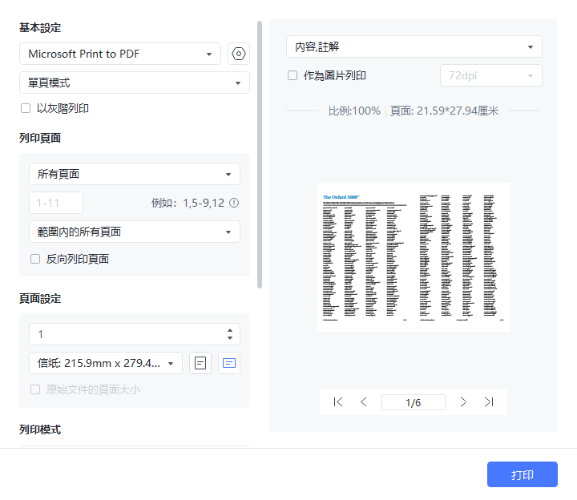Open the 內容,註解 print content dropdown
Screen dimensions: 577x500
tap(414, 47)
